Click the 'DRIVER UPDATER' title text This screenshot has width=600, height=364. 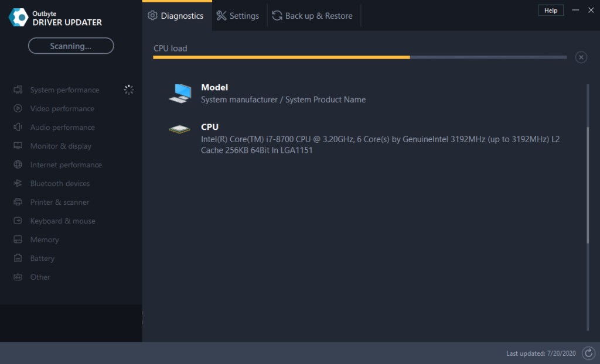[67, 23]
